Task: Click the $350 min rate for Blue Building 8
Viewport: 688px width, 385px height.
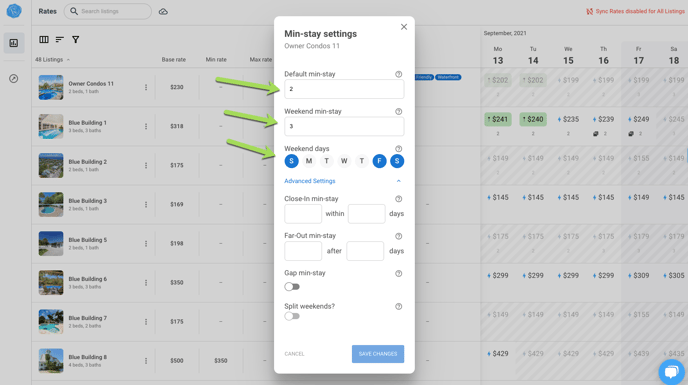Action: pos(221,361)
